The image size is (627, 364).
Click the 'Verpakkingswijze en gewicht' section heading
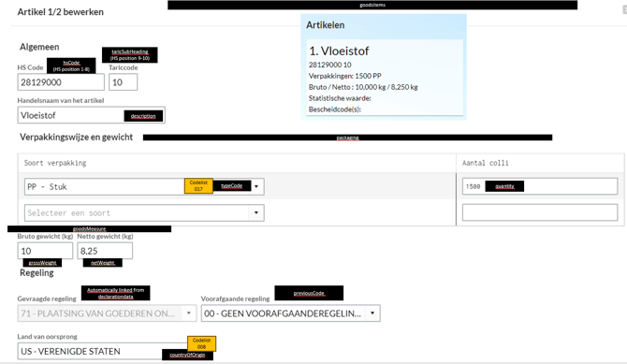coord(77,138)
